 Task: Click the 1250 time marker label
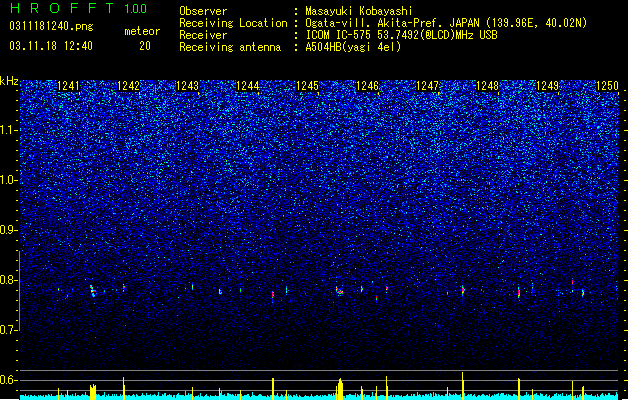coord(607,85)
